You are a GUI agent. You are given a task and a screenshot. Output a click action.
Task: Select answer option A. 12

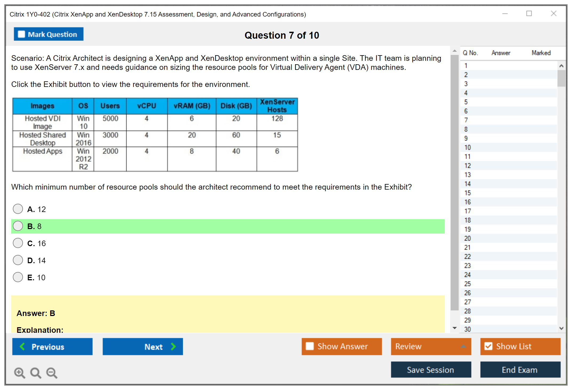pos(18,209)
